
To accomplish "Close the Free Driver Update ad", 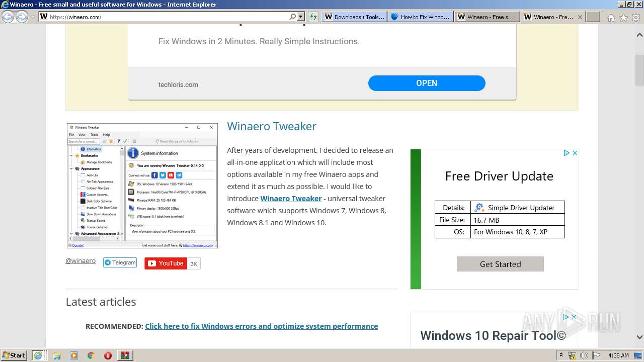I will point(575,153).
